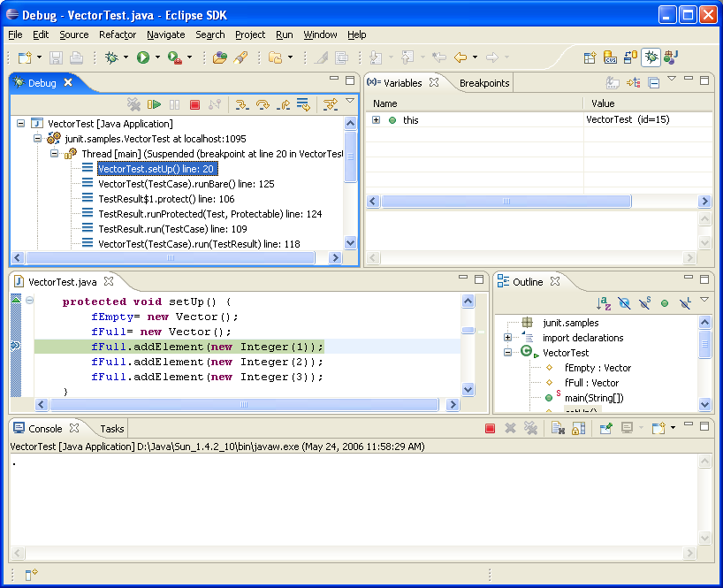The width and height of the screenshot is (723, 588).
Task: Click the Open Type icon in toolbar
Action: click(x=220, y=57)
